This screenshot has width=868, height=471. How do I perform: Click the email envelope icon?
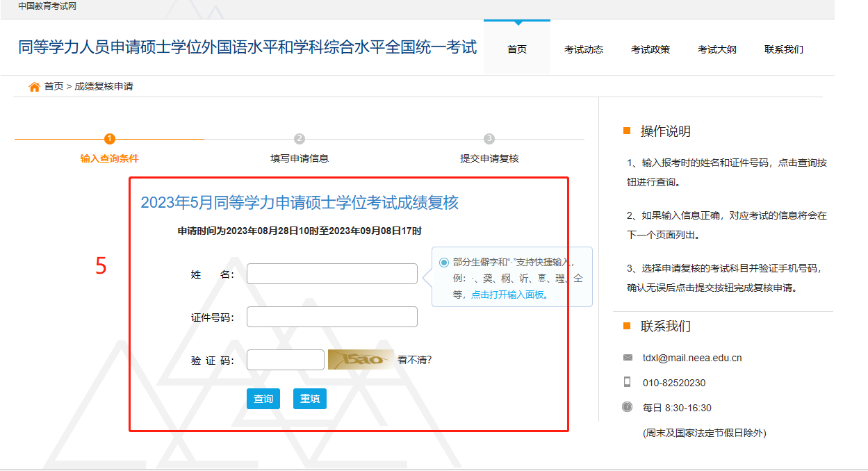pyautogui.click(x=628, y=358)
